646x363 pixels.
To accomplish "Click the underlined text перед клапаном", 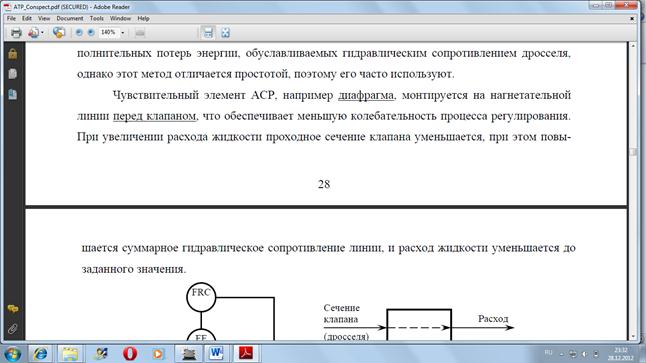I will [x=154, y=116].
